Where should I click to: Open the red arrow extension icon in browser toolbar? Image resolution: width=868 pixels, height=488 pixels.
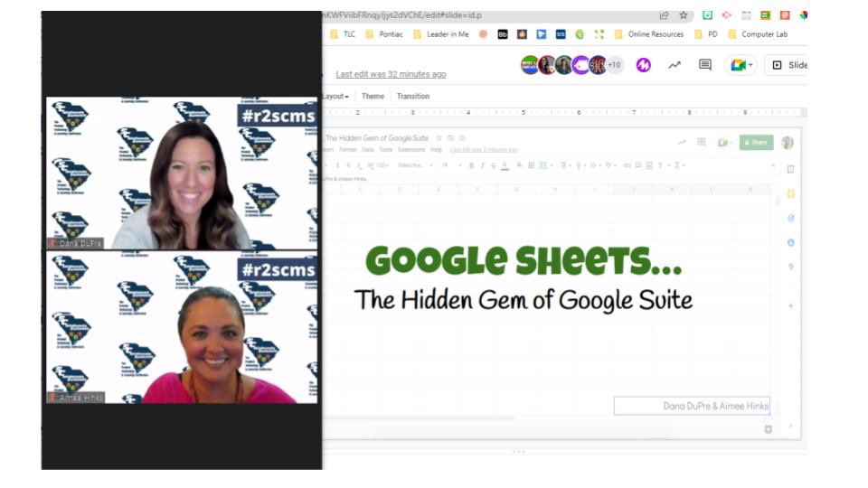pos(726,15)
